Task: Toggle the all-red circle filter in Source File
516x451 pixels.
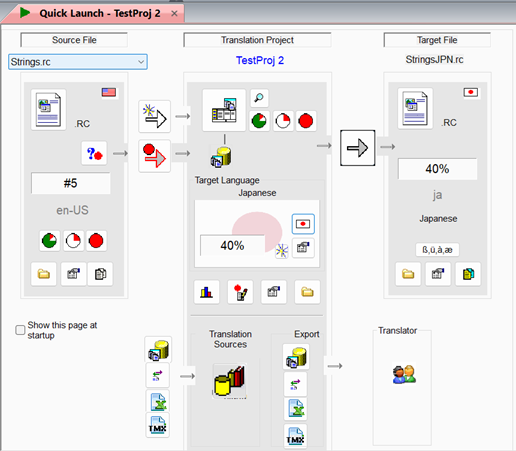Action: [x=96, y=241]
